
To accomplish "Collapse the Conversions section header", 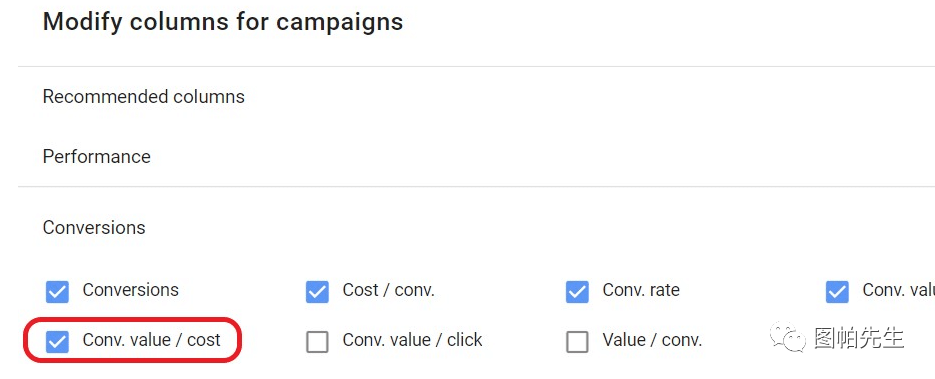I will [94, 228].
